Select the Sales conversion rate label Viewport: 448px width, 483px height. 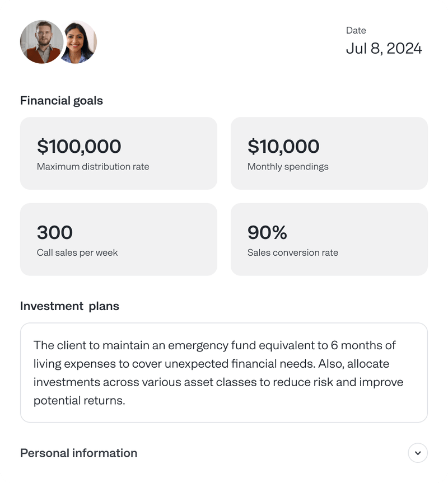click(293, 252)
